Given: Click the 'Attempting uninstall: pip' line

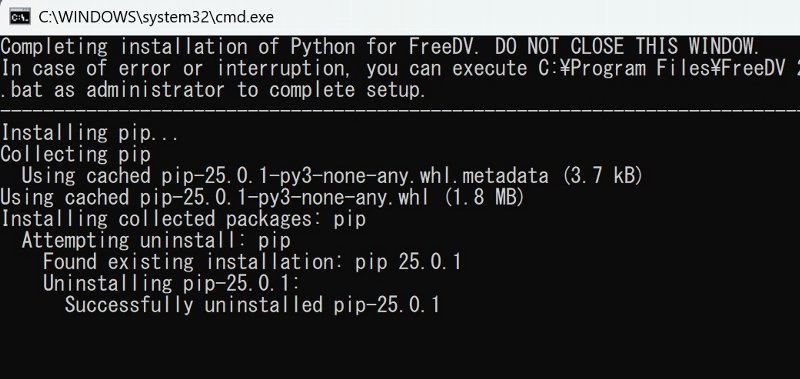Looking at the screenshot, I should [x=156, y=241].
